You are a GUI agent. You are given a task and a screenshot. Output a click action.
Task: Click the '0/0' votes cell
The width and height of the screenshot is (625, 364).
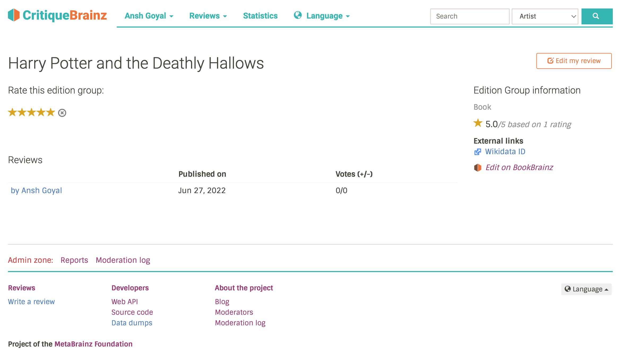341,190
